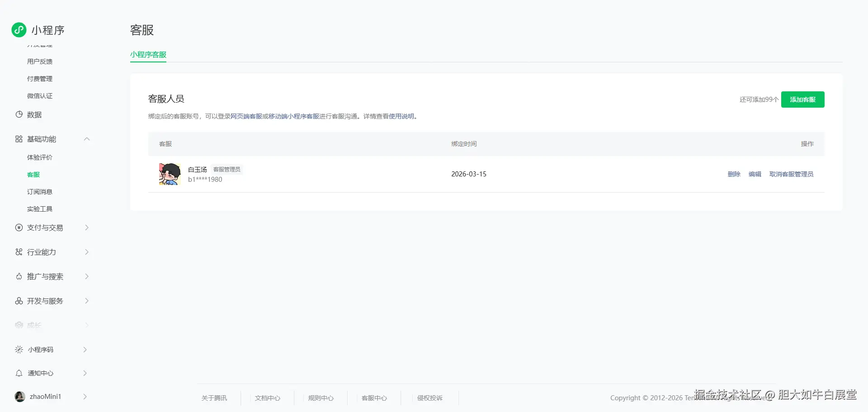Expand the 推广与搜索 chevron

point(87,276)
